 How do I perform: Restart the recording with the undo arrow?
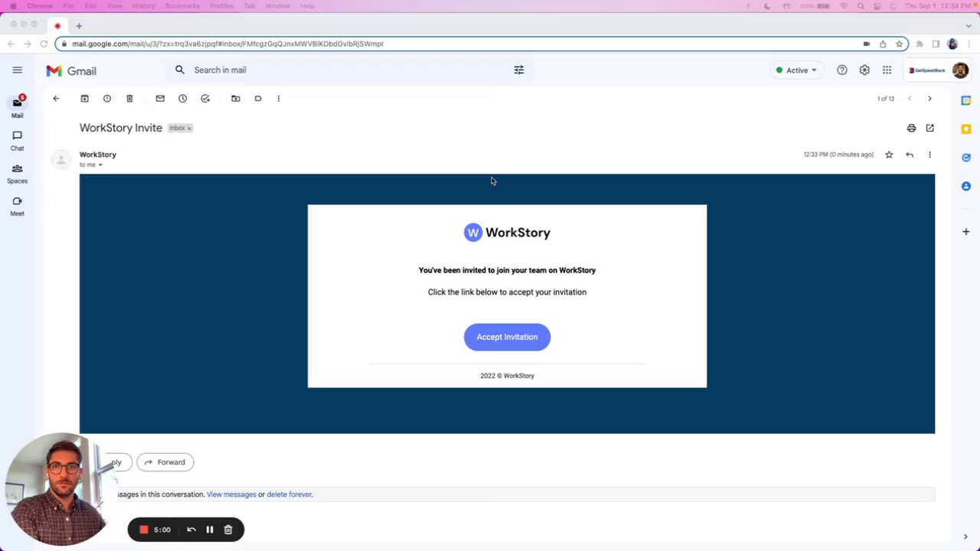click(x=191, y=530)
